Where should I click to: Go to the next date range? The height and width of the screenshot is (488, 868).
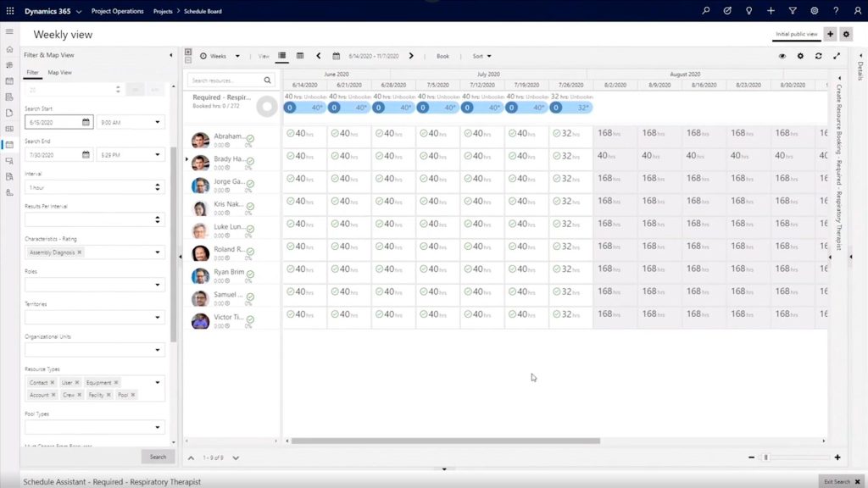click(x=411, y=56)
